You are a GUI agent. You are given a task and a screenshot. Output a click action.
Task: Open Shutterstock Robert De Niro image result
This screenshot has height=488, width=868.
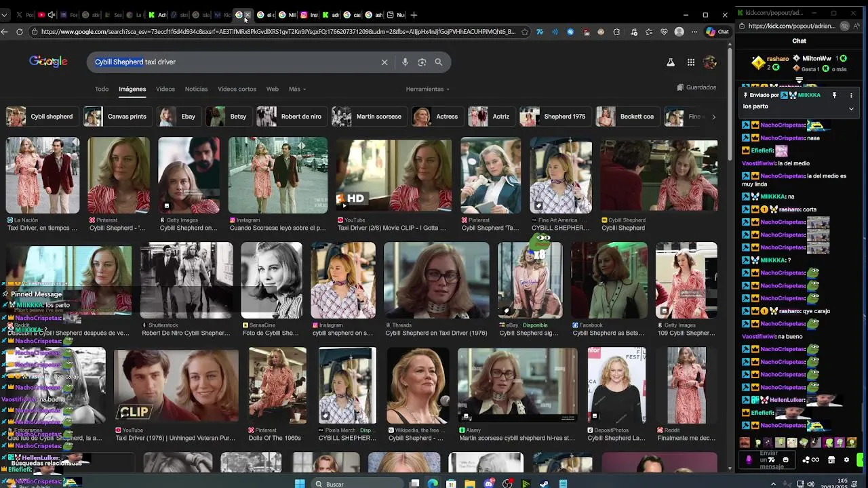(186, 280)
